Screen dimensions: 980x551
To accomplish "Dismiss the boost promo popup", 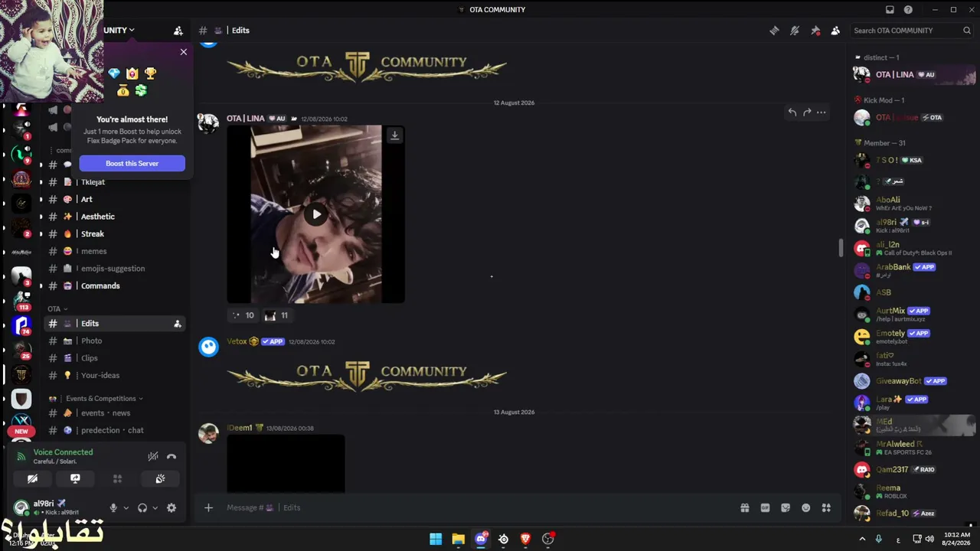I will tap(183, 52).
